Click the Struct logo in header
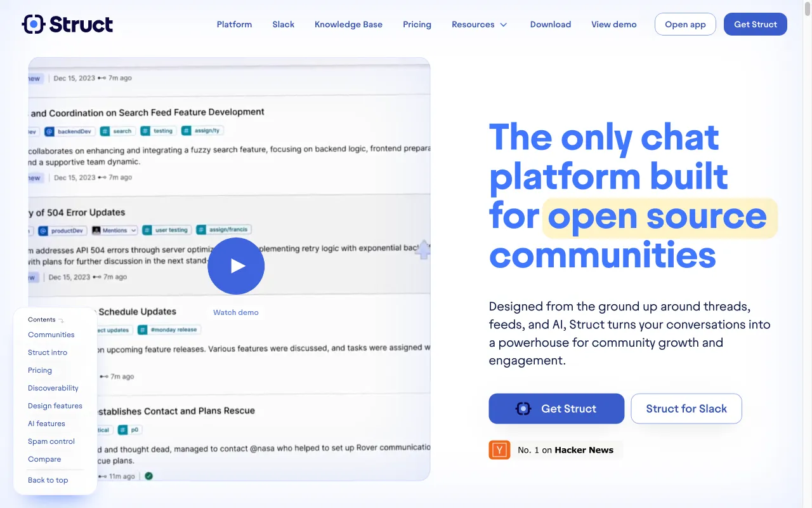The image size is (812, 508). coord(67,24)
